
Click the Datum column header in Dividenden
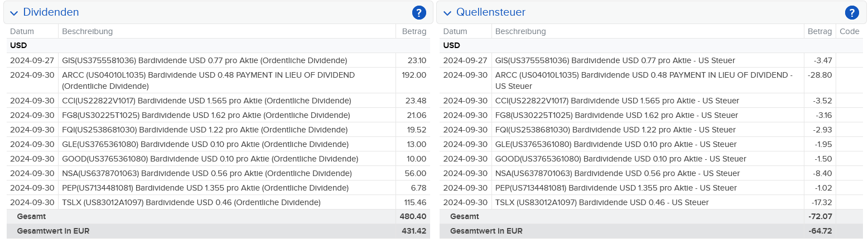22,31
